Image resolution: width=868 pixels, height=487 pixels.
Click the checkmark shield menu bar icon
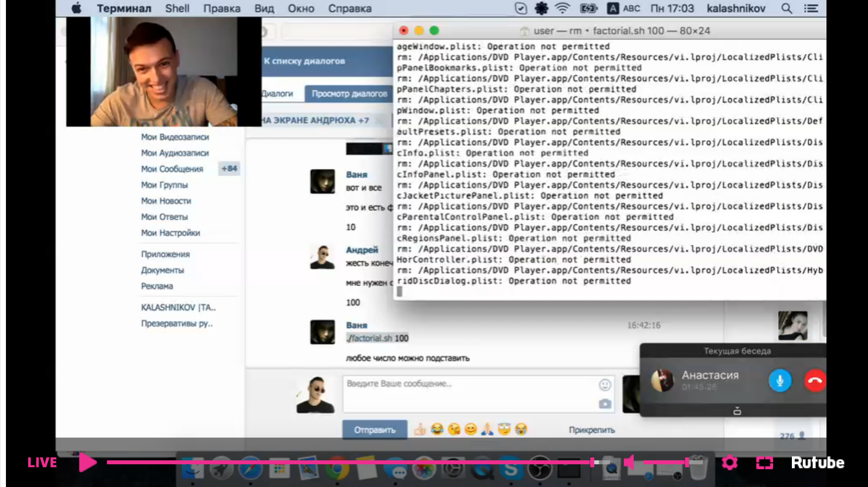(521, 8)
